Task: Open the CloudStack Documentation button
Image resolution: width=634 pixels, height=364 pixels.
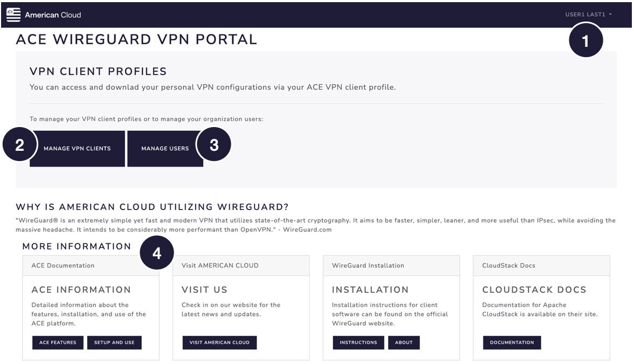Action: (x=512, y=342)
